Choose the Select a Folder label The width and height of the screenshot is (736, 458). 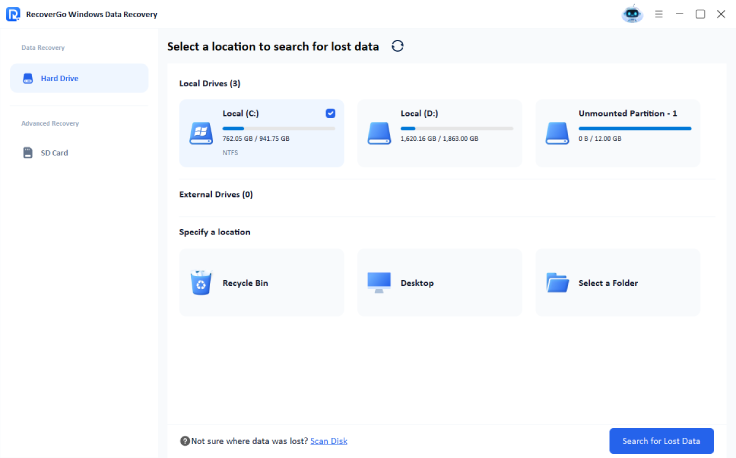[608, 283]
